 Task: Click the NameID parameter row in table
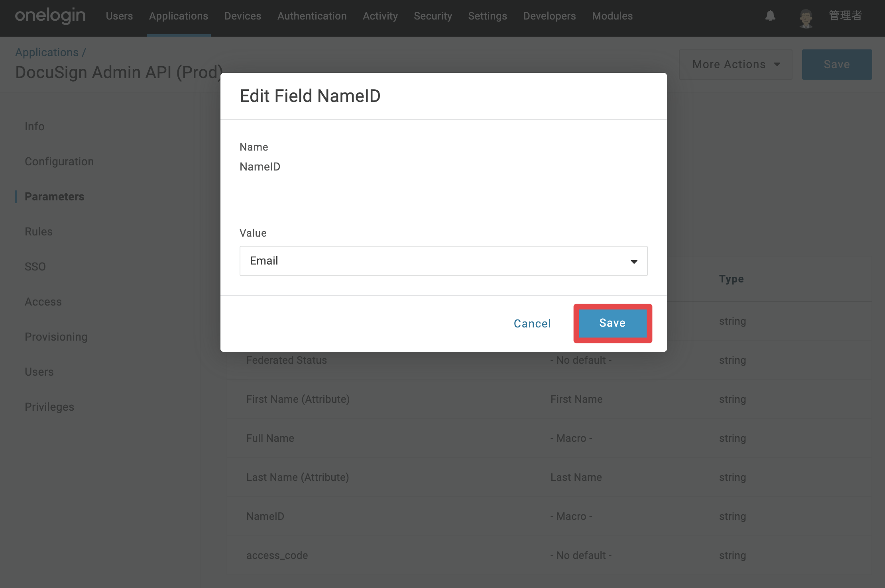[x=549, y=516]
